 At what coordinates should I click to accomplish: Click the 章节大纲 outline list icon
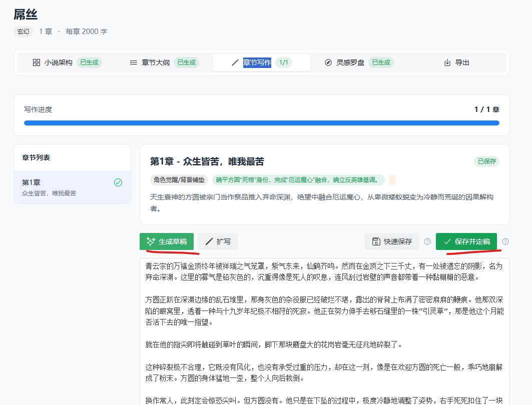pyautogui.click(x=133, y=62)
